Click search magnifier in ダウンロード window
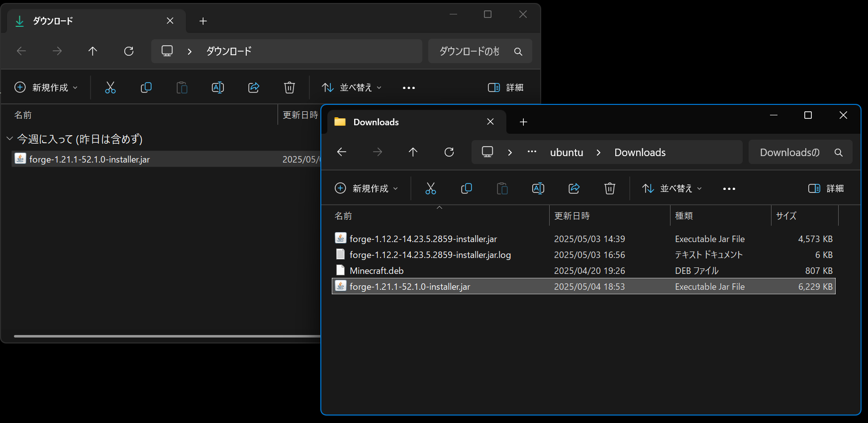Viewport: 868px width, 423px height. [x=518, y=52]
